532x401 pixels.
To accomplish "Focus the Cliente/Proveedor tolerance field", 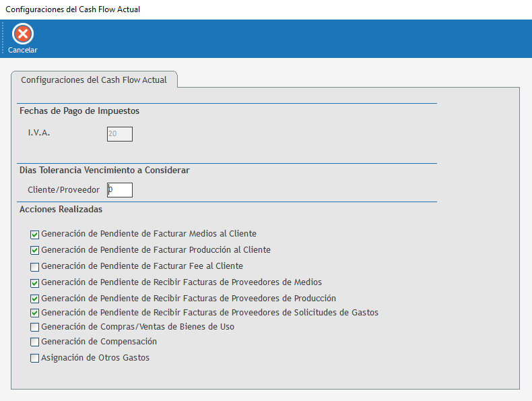I will [x=120, y=190].
